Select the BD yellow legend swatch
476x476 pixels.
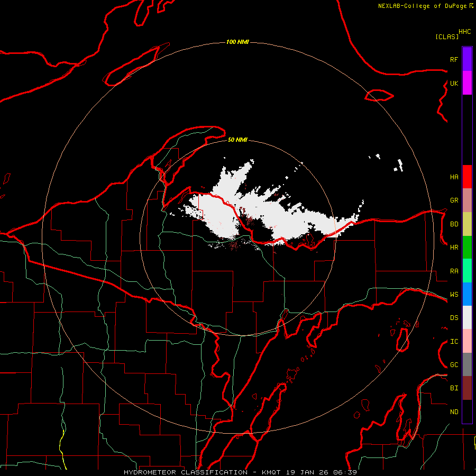(x=467, y=224)
